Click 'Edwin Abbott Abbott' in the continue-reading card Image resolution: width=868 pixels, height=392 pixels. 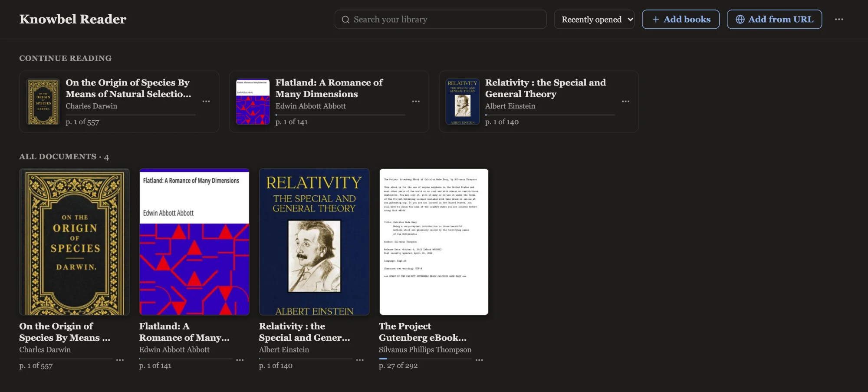pos(311,106)
